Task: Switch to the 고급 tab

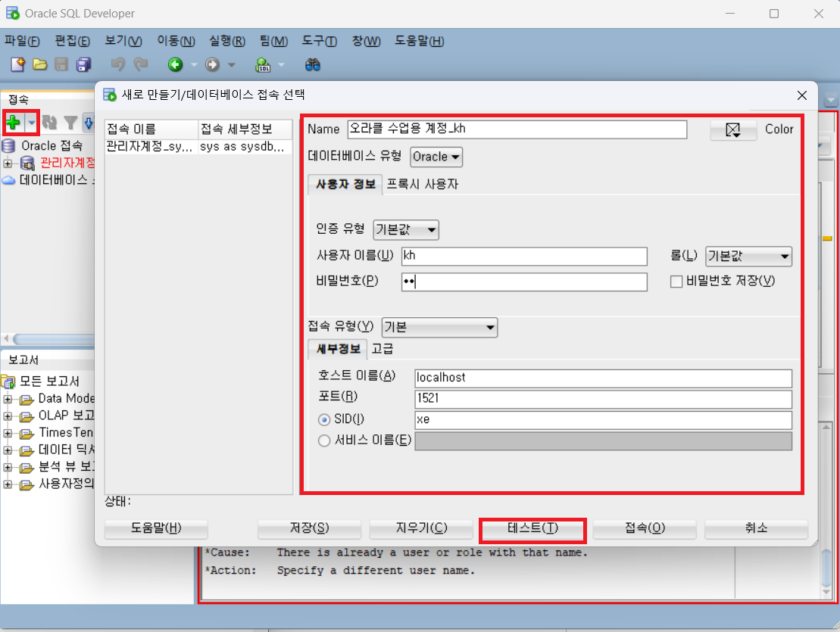Action: [x=383, y=349]
